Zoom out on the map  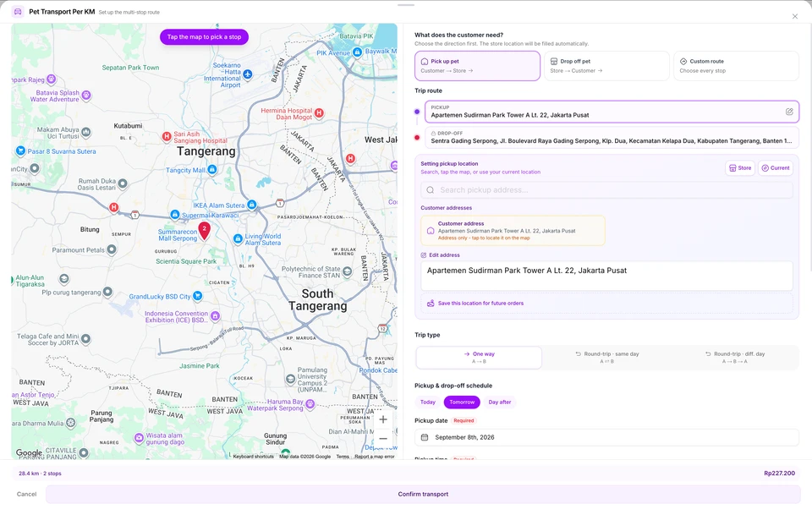tap(383, 439)
